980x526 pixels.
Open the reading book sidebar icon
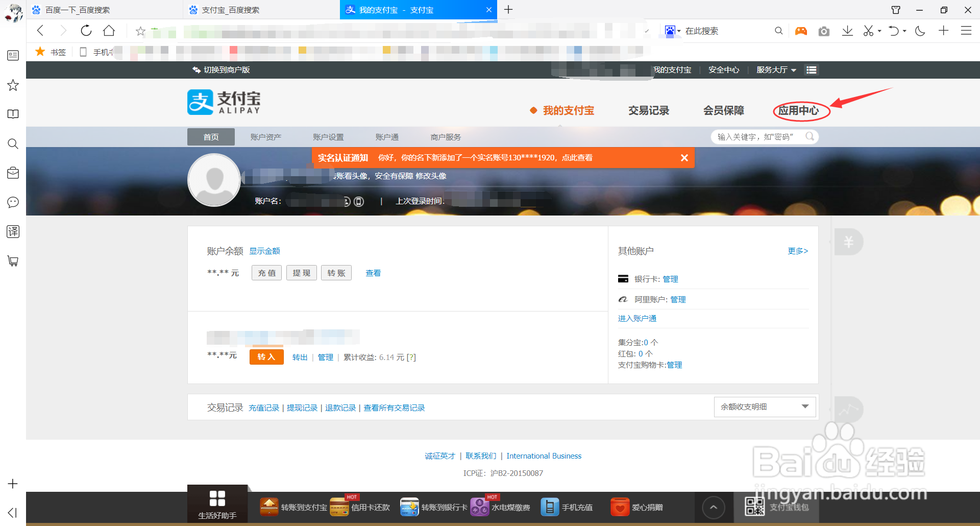(x=13, y=114)
